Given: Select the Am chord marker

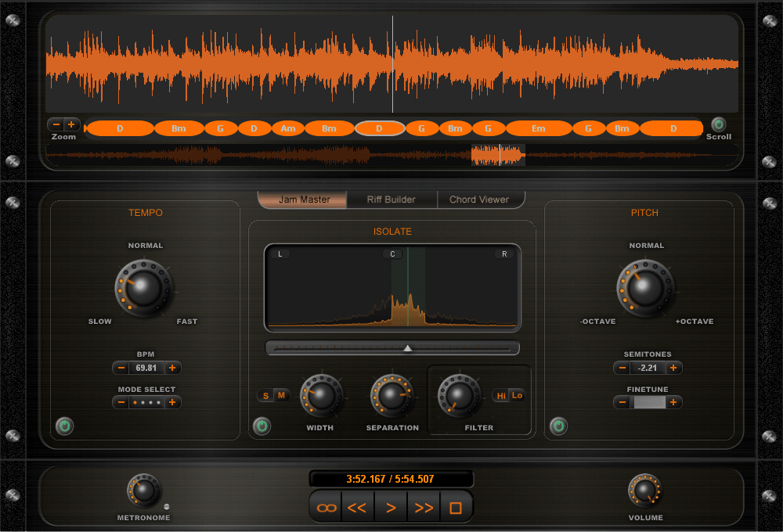Looking at the screenshot, I should [288, 128].
